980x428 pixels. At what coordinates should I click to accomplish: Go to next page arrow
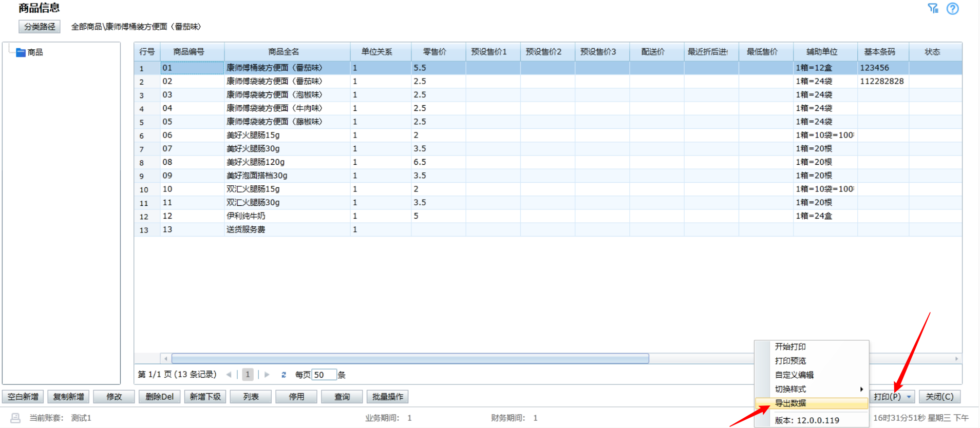coord(267,375)
